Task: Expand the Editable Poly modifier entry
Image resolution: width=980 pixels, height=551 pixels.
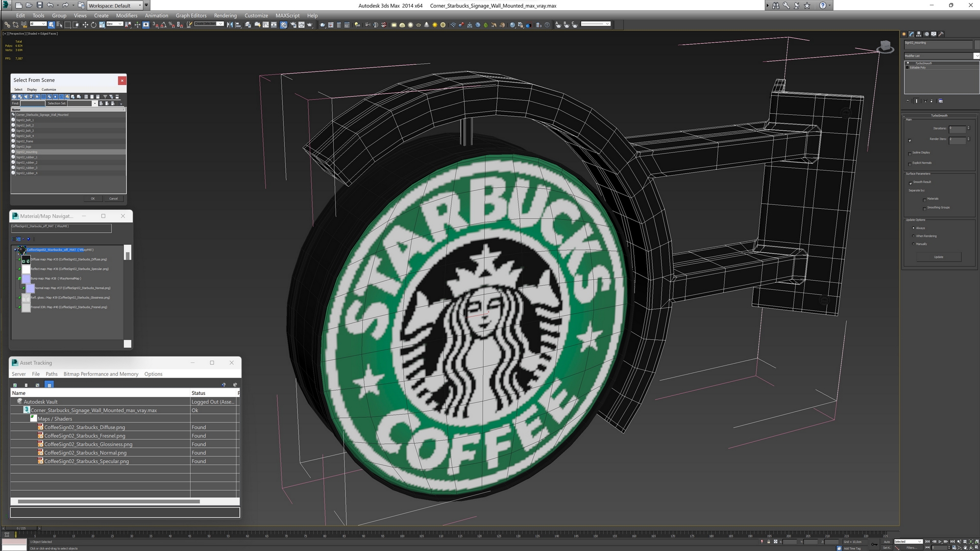Action: pos(908,67)
